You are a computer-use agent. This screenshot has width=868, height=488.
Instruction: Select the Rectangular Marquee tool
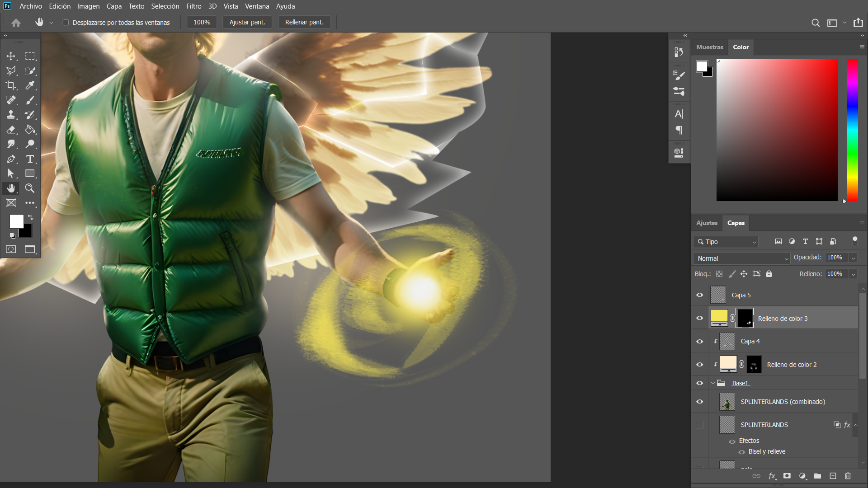(30, 56)
